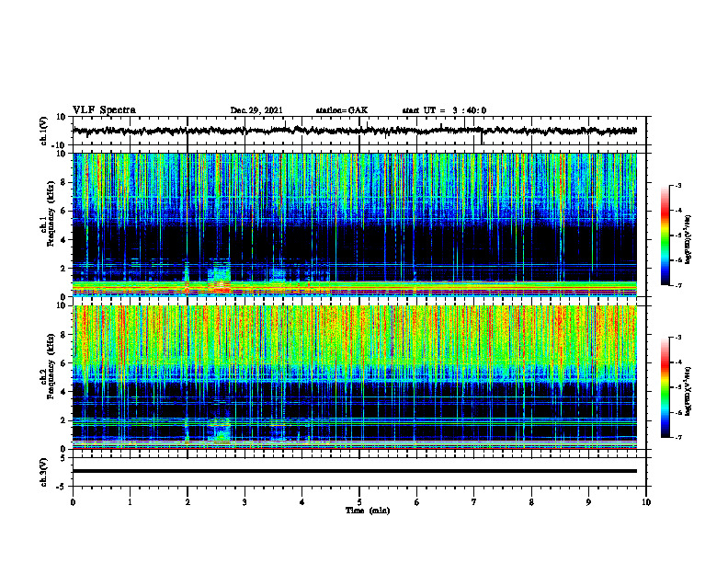Click the '-3' label on ch.1 color scale
The height and width of the screenshot is (563, 728).
[678, 185]
